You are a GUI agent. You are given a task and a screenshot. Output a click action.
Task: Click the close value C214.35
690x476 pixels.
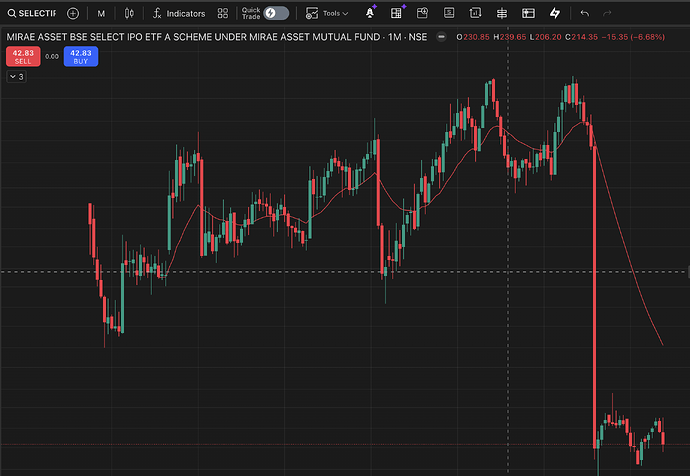581,37
